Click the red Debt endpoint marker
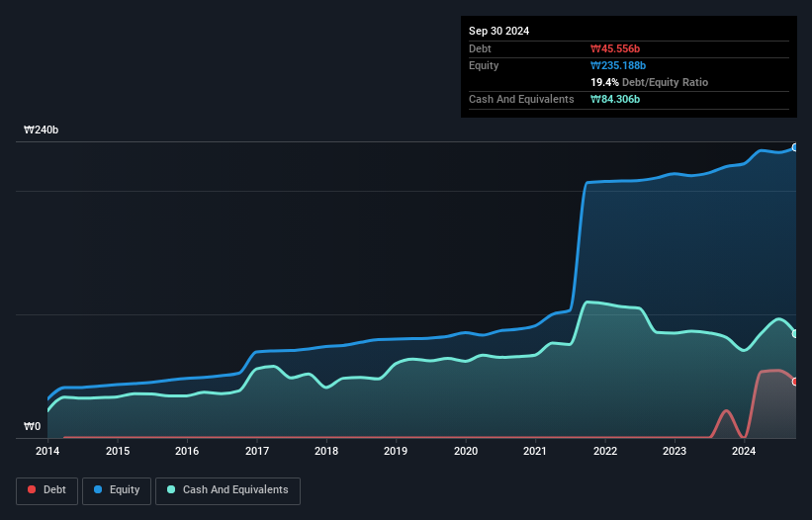812x520 pixels. pyautogui.click(x=795, y=382)
